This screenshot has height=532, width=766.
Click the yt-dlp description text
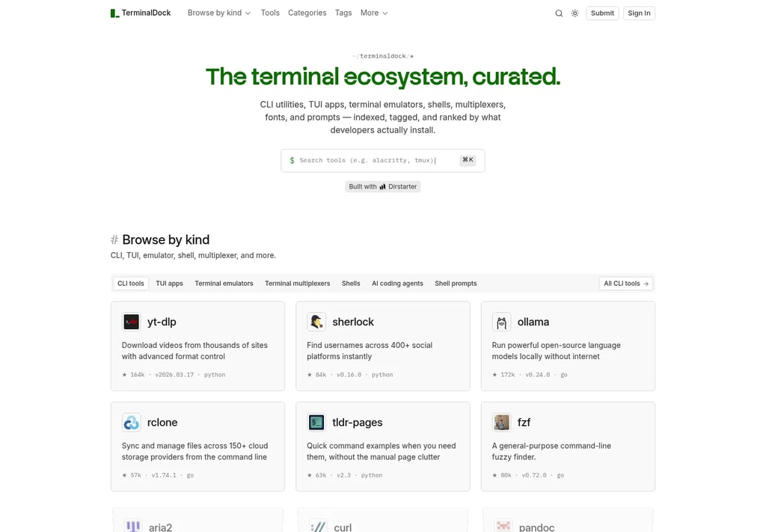tap(194, 351)
